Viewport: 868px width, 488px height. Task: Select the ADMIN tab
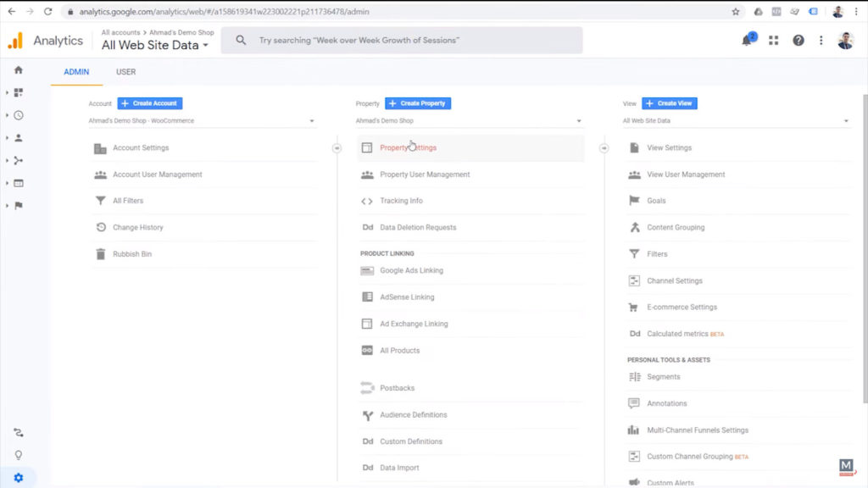pyautogui.click(x=75, y=72)
